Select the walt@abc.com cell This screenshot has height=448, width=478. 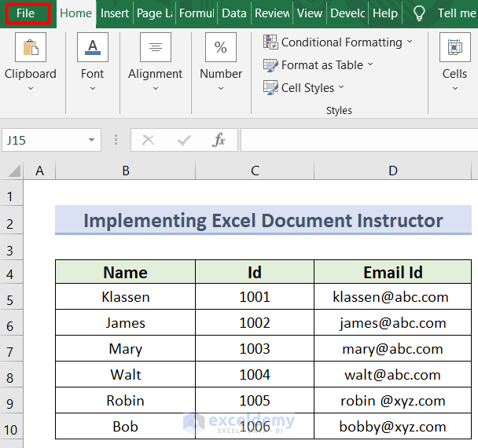tap(392, 374)
